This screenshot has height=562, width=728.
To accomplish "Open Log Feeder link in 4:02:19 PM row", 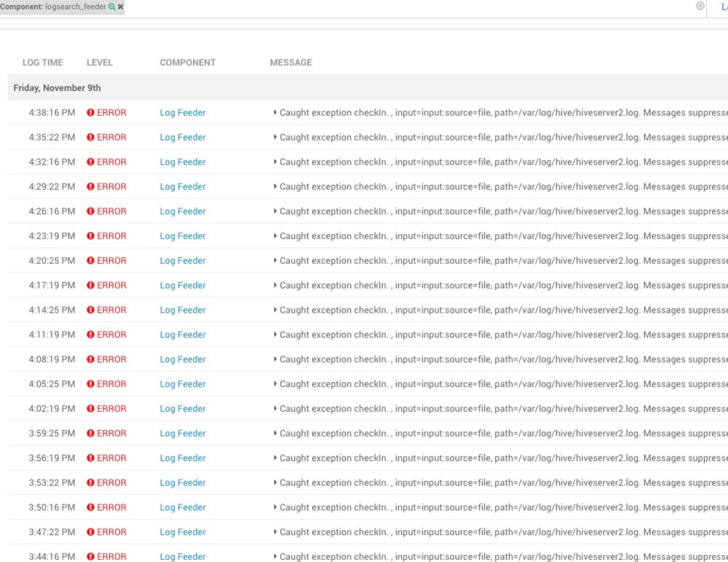I will pos(182,408).
